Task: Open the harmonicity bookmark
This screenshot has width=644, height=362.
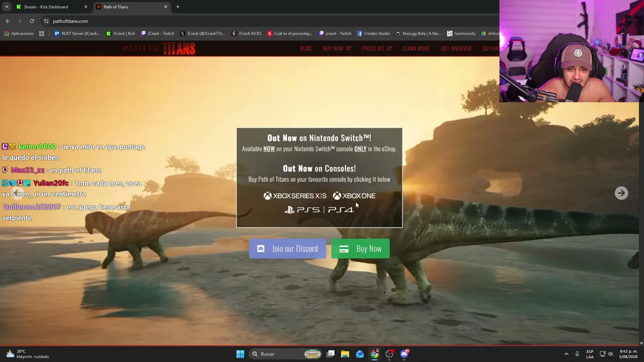Action: (461, 34)
